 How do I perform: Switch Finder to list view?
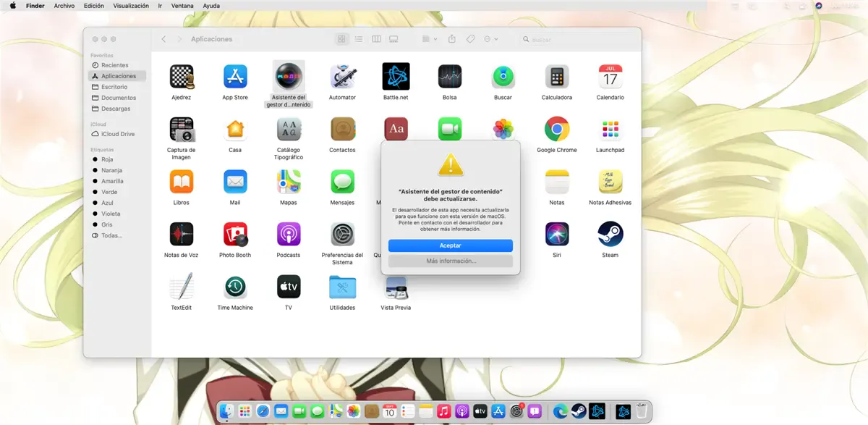click(359, 39)
